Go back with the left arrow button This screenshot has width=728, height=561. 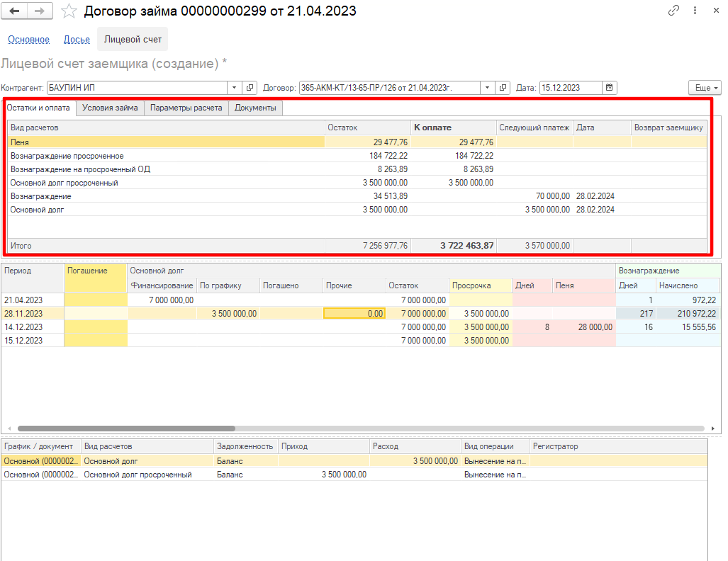tap(14, 11)
